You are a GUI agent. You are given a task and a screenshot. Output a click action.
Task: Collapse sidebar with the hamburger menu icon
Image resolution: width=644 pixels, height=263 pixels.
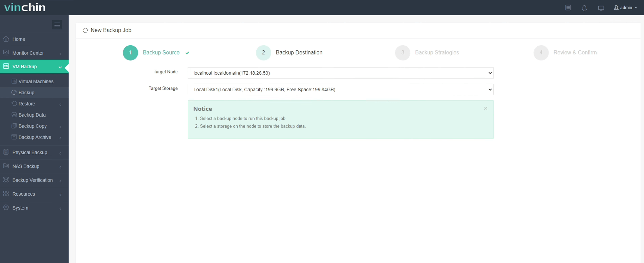(57, 25)
